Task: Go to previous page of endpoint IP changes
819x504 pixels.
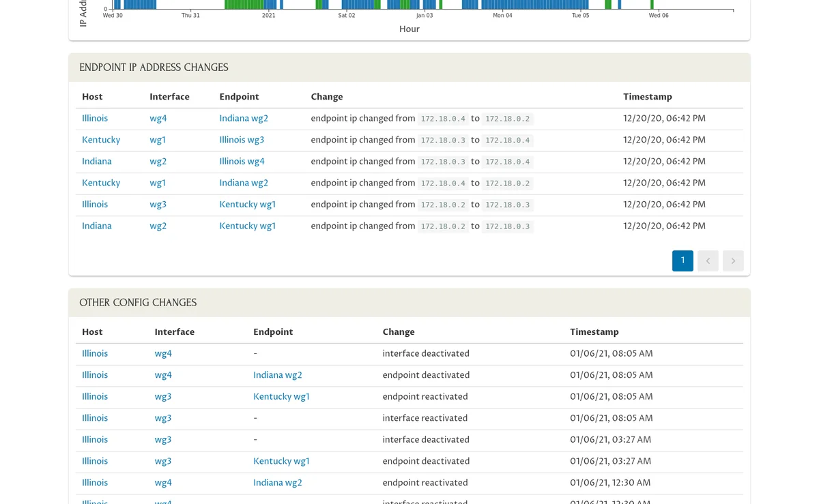Action: (708, 261)
